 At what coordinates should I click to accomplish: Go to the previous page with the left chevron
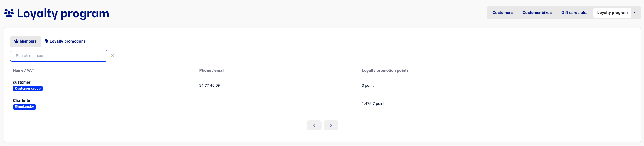click(x=314, y=125)
